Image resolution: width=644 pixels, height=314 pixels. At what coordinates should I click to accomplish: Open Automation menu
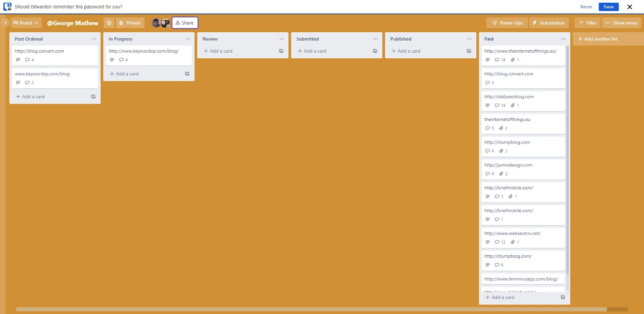coord(549,23)
